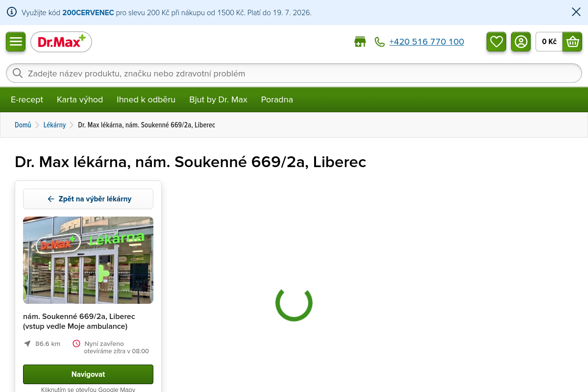Screen dimensions: 588x392
Task: Go to Lékárny breadcrumb
Action: 54,125
